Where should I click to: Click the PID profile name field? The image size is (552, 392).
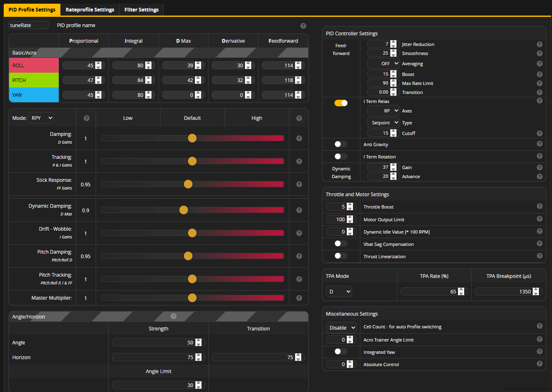tap(29, 25)
